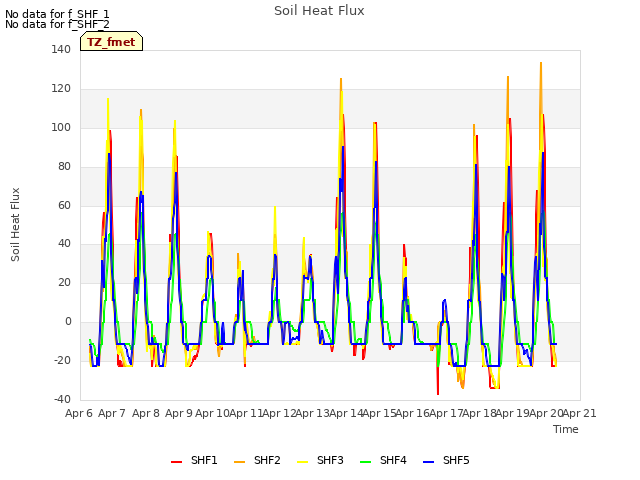Viewport: 640px width, 480px height.
Task: Click the SHF3 legend entry
Action: [320, 460]
